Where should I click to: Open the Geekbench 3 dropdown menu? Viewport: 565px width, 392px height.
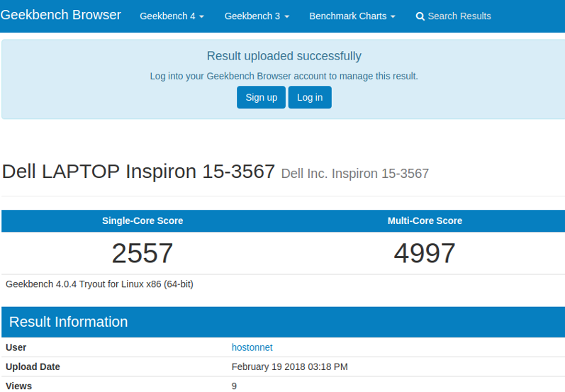coord(257,16)
